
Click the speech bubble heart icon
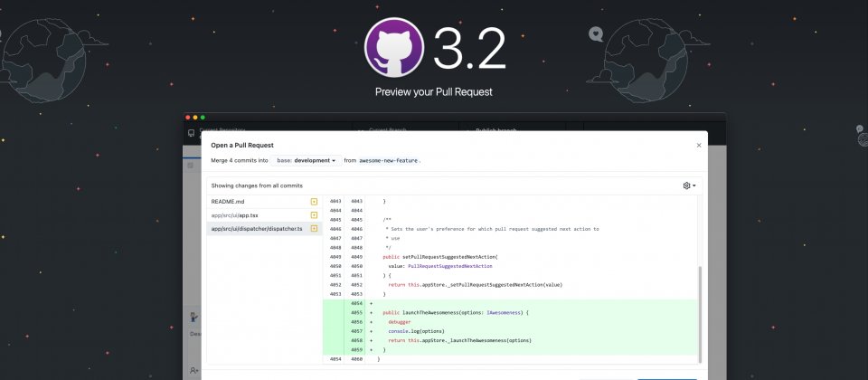[596, 34]
